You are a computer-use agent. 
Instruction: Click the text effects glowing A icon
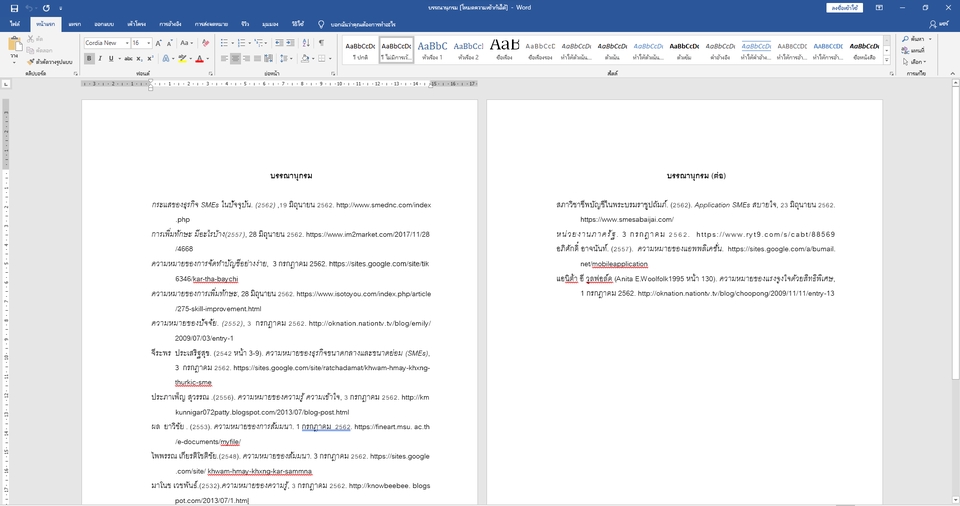167,59
